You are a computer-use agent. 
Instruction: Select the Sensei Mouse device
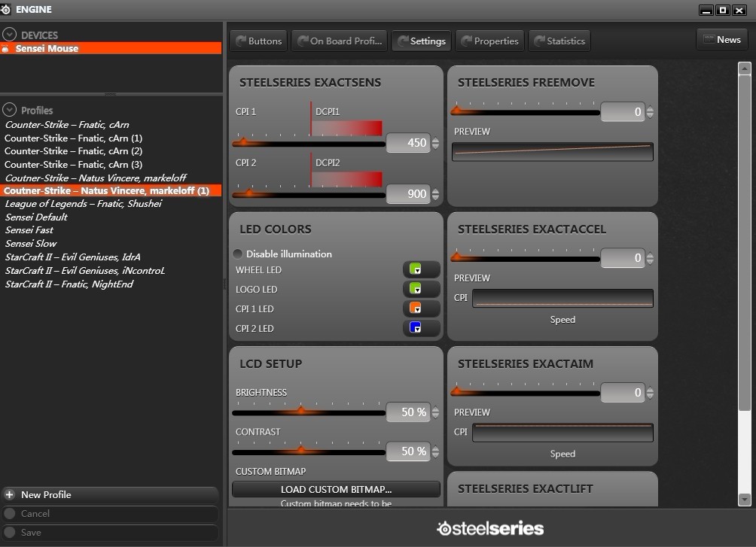(x=111, y=48)
